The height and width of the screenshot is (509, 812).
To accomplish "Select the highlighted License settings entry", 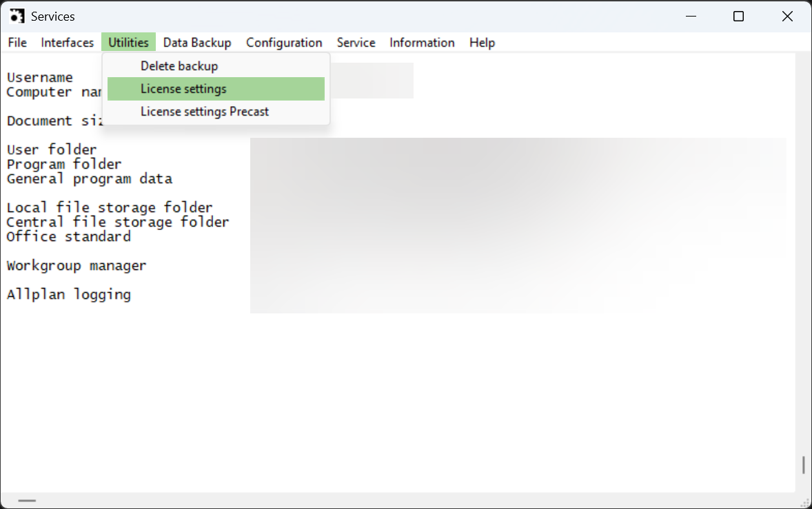I will [x=216, y=89].
